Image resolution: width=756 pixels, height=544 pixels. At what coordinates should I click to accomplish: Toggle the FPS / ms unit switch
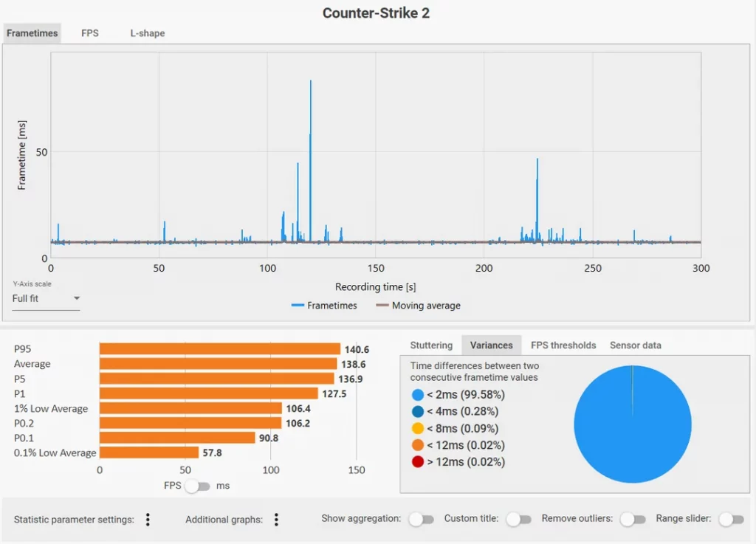[x=198, y=486]
